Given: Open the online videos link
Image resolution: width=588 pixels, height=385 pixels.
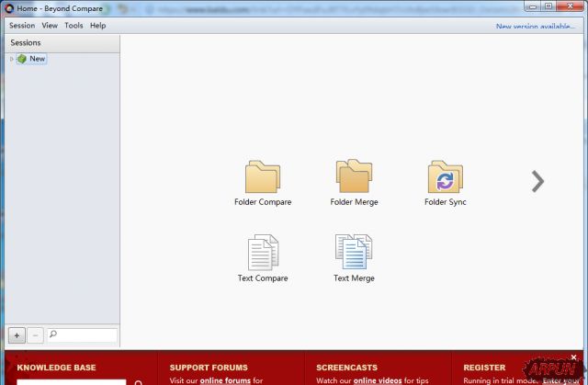Looking at the screenshot, I should pyautogui.click(x=379, y=380).
